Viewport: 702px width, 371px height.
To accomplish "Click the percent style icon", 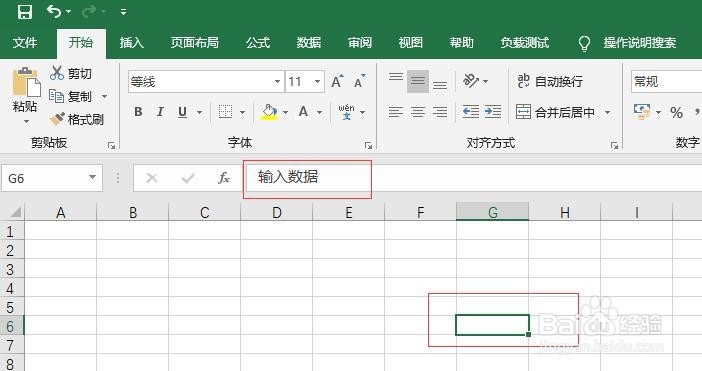I will point(676,112).
